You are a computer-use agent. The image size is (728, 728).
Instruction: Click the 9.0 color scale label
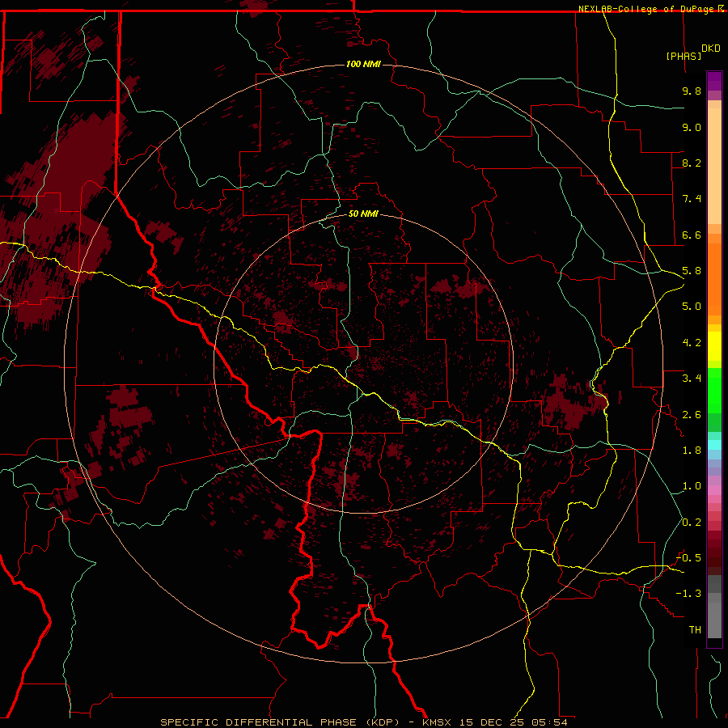pos(692,127)
